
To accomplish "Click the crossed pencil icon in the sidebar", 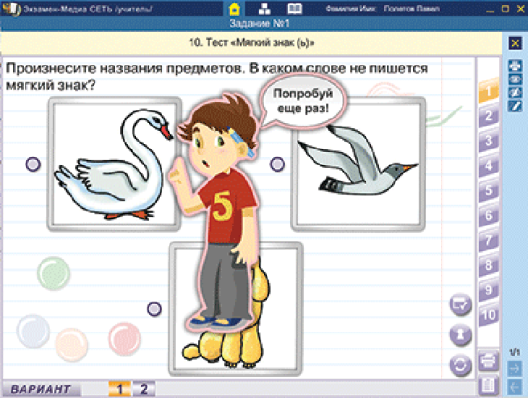I will coord(515,93).
